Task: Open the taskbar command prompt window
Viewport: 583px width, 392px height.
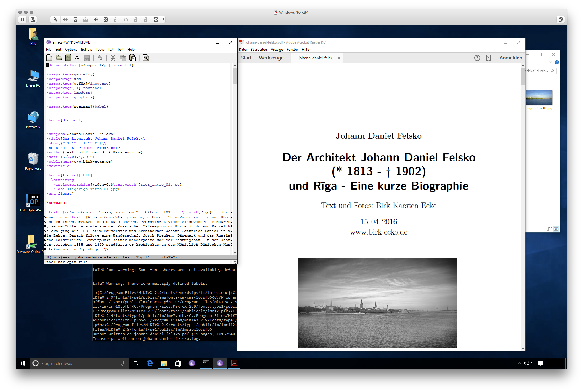Action: [206, 363]
